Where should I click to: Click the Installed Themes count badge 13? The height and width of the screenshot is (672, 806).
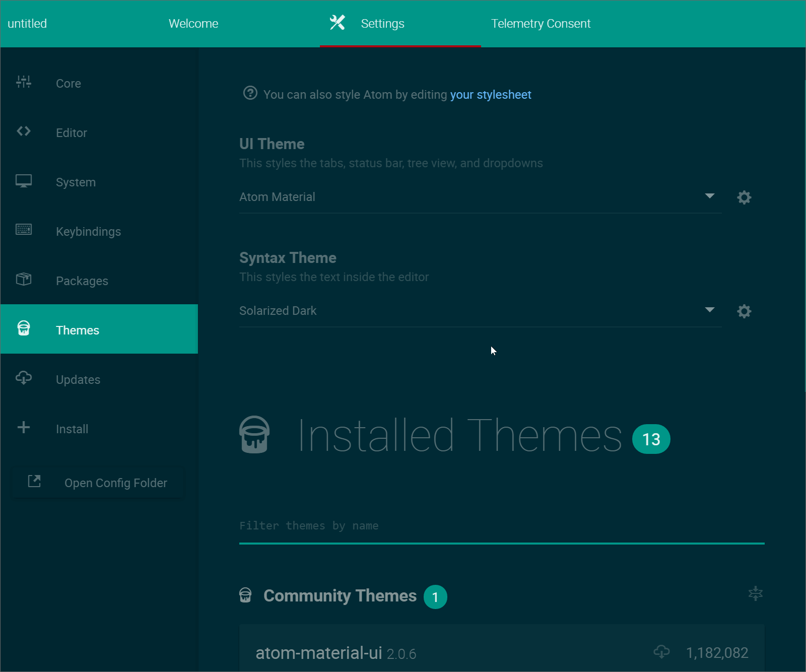[651, 439]
